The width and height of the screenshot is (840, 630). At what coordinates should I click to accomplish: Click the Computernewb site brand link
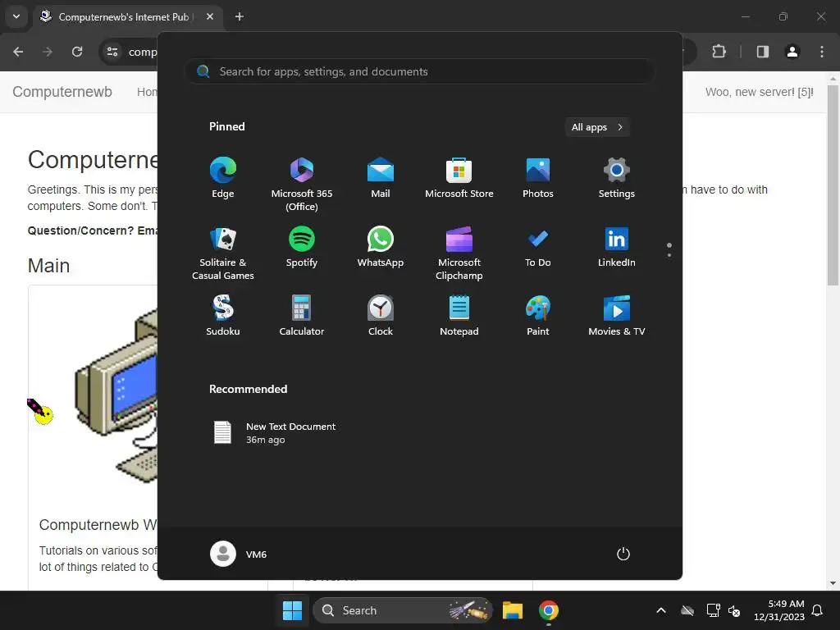(62, 92)
